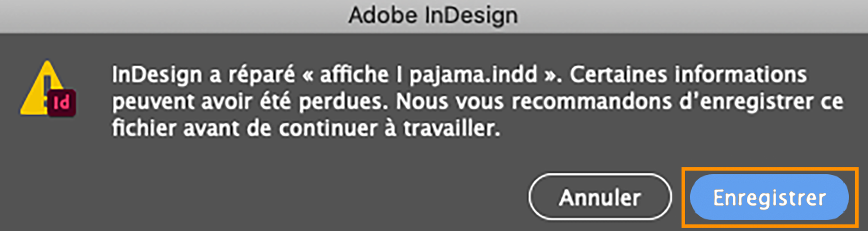Click the word "InDesign" in the title bar
Viewport: 868px width, 231px height.
472,15
